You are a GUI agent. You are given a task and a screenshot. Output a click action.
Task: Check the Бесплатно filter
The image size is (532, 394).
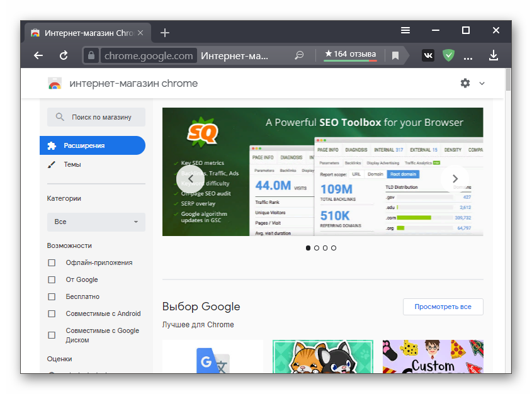click(x=51, y=296)
